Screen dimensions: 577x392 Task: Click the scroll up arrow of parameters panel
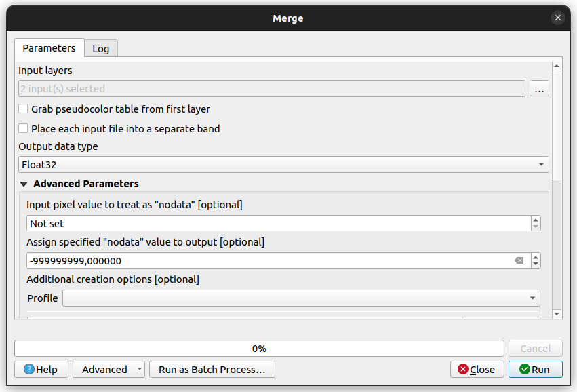coord(557,66)
